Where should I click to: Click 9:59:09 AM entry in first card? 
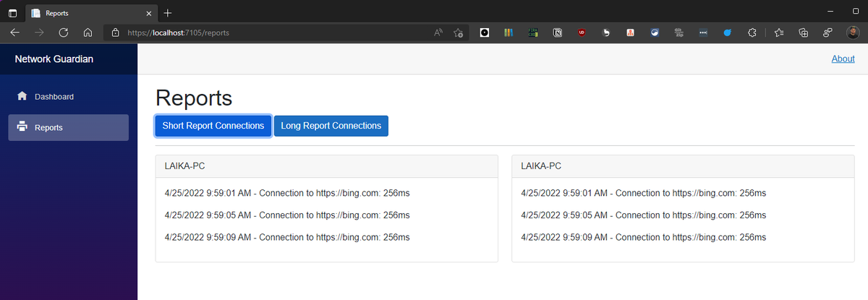point(287,237)
